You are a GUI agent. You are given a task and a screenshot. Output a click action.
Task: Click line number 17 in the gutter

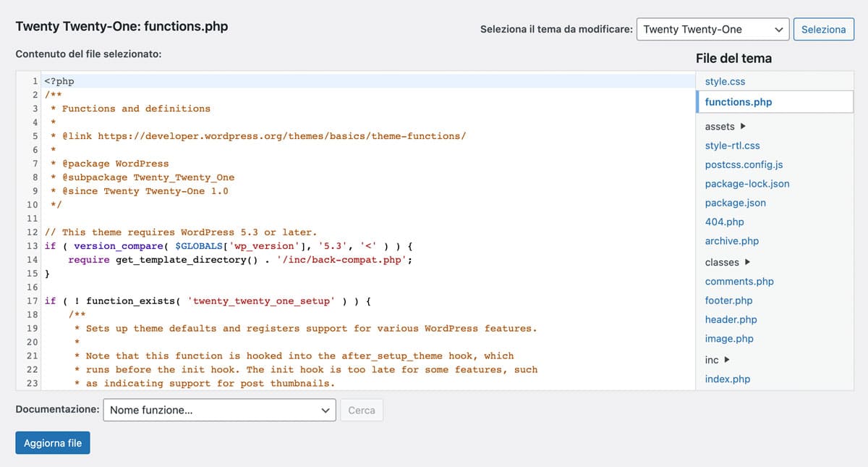(32, 301)
